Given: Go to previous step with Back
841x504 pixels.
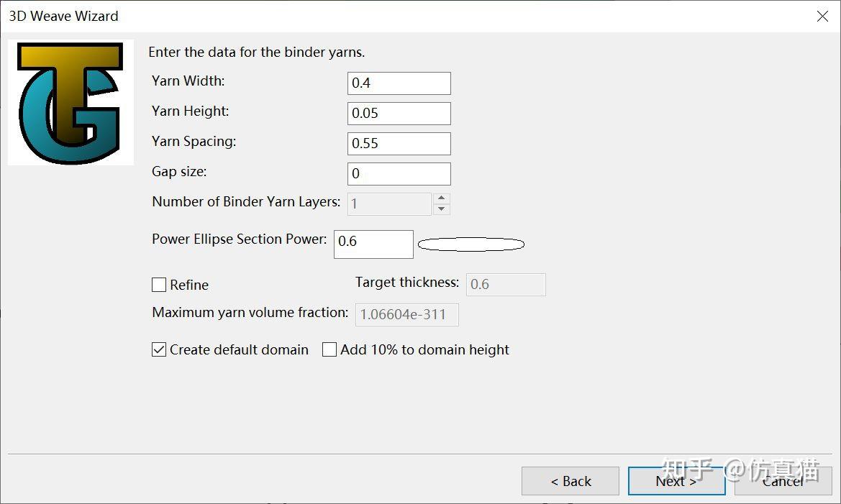Looking at the screenshot, I should [x=570, y=481].
